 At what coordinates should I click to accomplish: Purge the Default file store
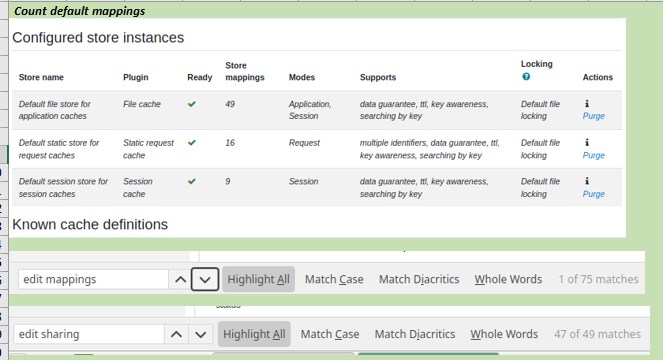(x=594, y=116)
